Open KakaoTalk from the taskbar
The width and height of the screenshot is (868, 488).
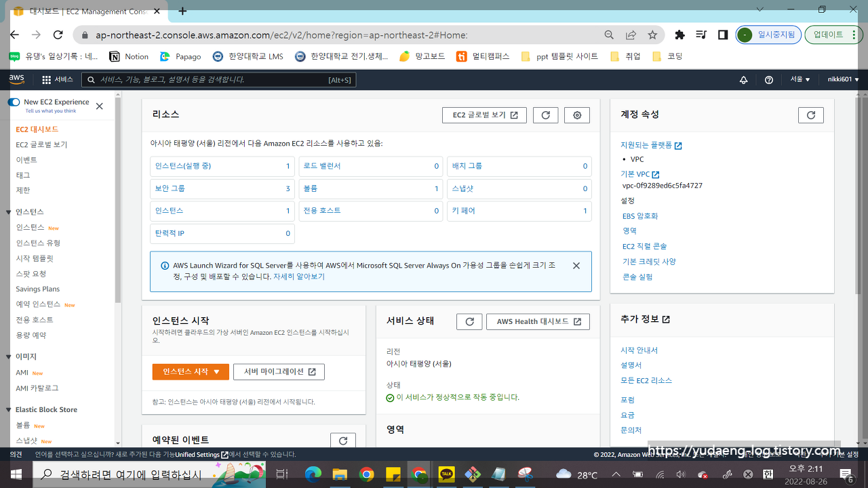tap(446, 474)
